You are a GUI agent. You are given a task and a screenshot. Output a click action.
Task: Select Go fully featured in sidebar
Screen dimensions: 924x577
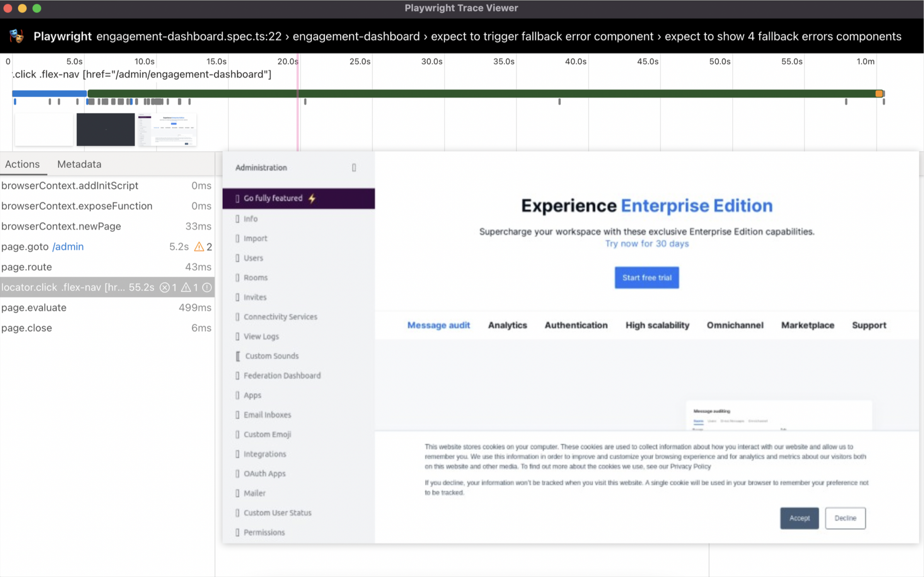(x=298, y=198)
